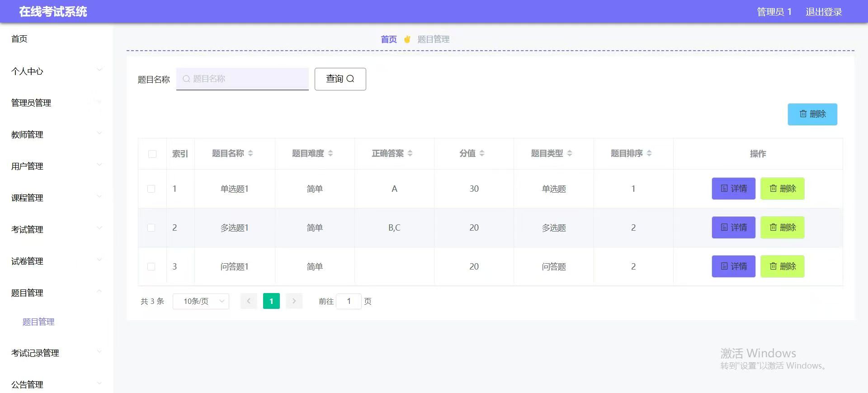Expand the 课程管理 chevron in sidebar
The height and width of the screenshot is (393, 868).
click(99, 196)
